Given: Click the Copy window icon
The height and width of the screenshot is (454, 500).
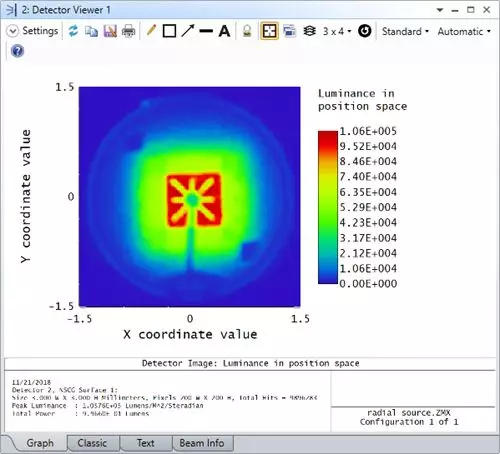Looking at the screenshot, I should [x=91, y=31].
